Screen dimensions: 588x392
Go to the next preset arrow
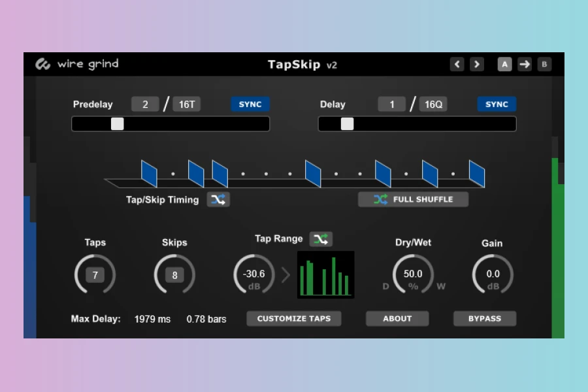tap(477, 64)
